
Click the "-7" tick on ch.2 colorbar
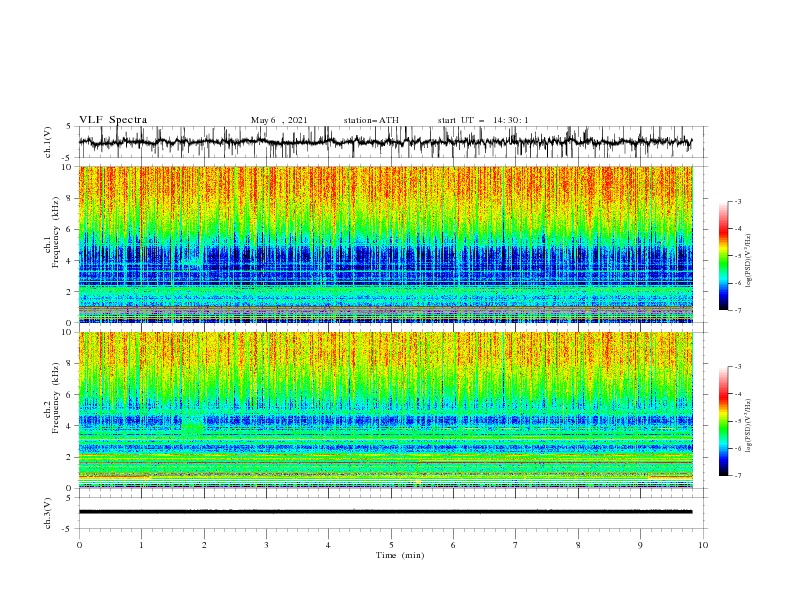(x=737, y=476)
